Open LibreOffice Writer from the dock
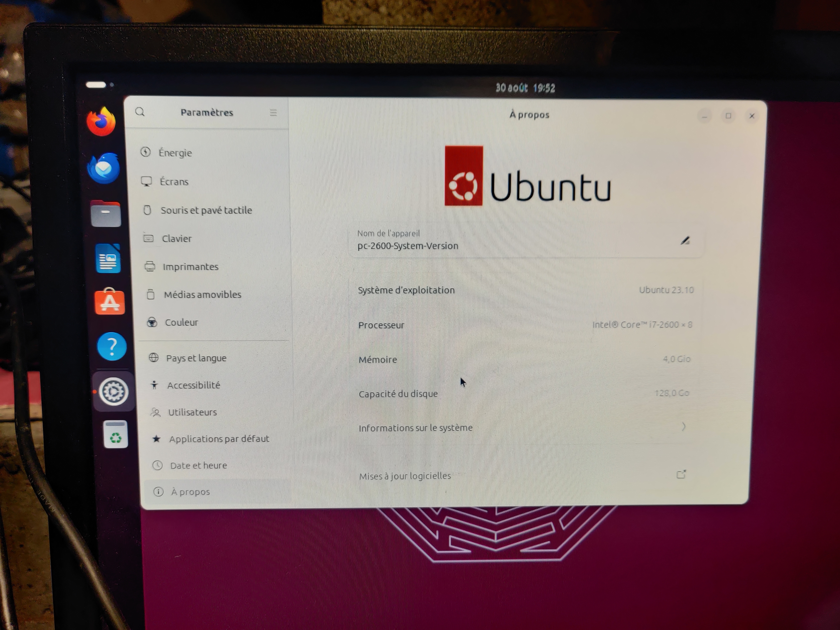This screenshot has width=840, height=630. point(108,259)
